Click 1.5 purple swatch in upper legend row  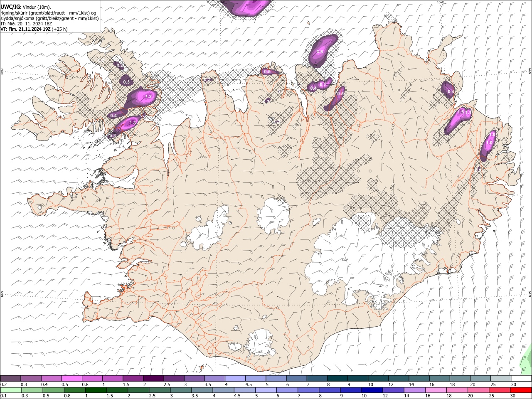[133, 378]
